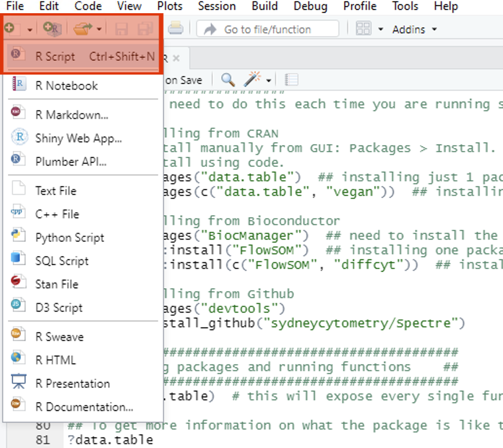This screenshot has height=448, width=503.
Task: Click the compile report notebook icon
Action: tap(291, 79)
